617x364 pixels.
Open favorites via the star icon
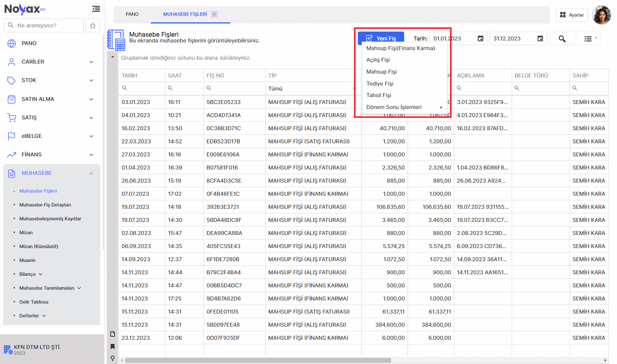click(93, 25)
